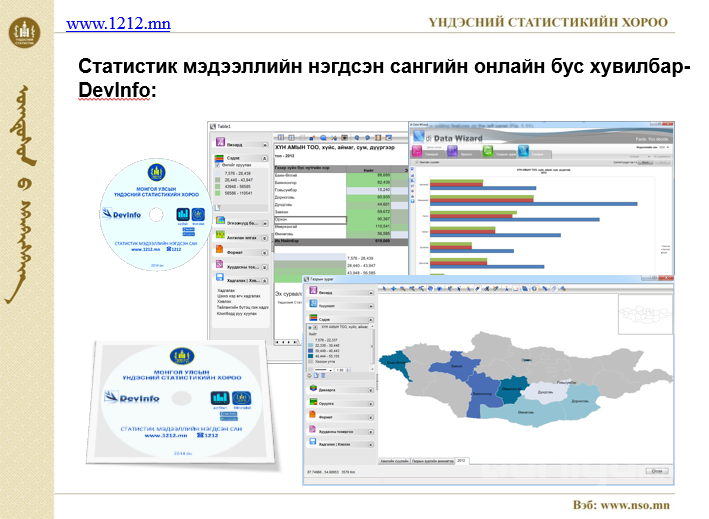Viewport: 709px width, 519px height.
Task: Click the Визард icon in Table1 panel
Action: (x=218, y=145)
